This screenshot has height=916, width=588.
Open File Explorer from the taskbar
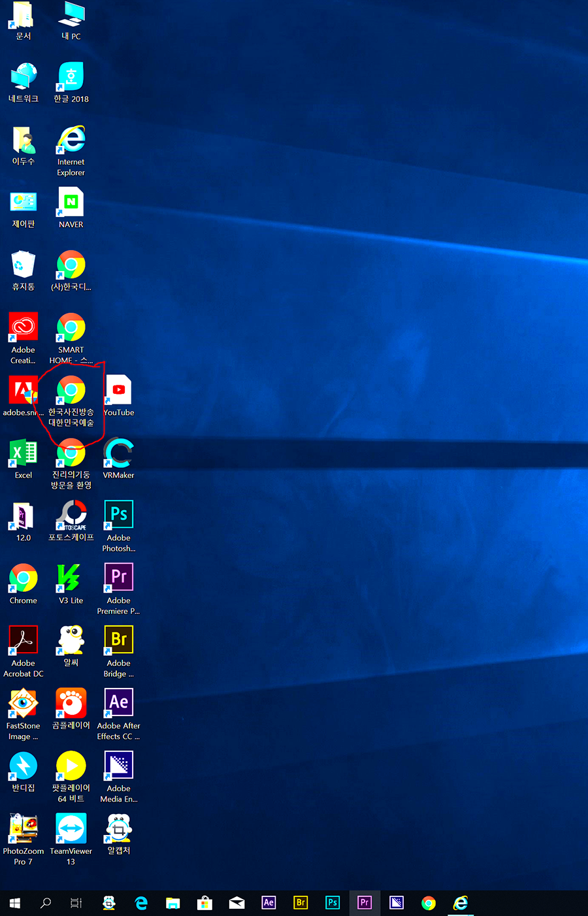click(173, 903)
